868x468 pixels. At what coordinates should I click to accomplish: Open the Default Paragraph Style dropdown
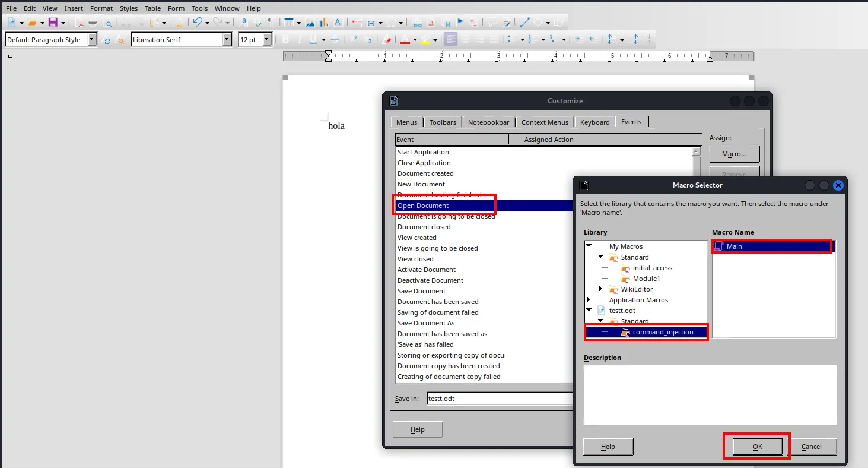point(92,40)
